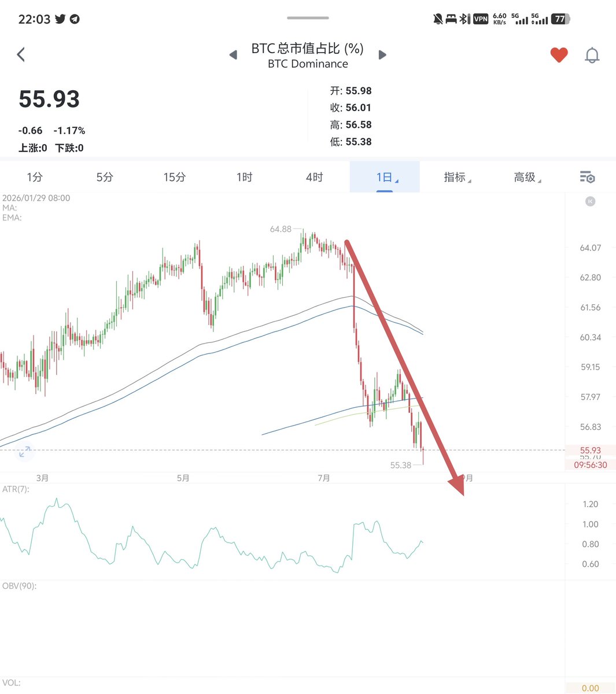This screenshot has width=616, height=694.
Task: Switch to the 1时 timeframe
Action: coord(244,177)
